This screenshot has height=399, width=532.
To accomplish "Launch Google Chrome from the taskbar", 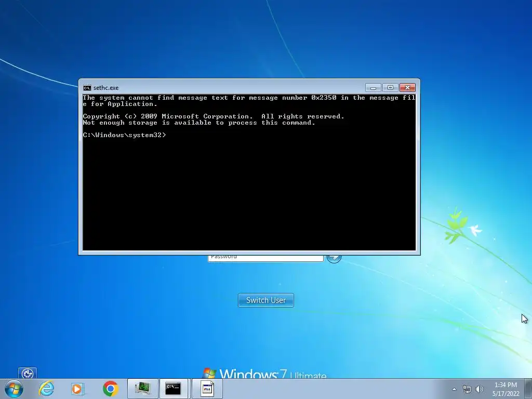I will [110, 389].
